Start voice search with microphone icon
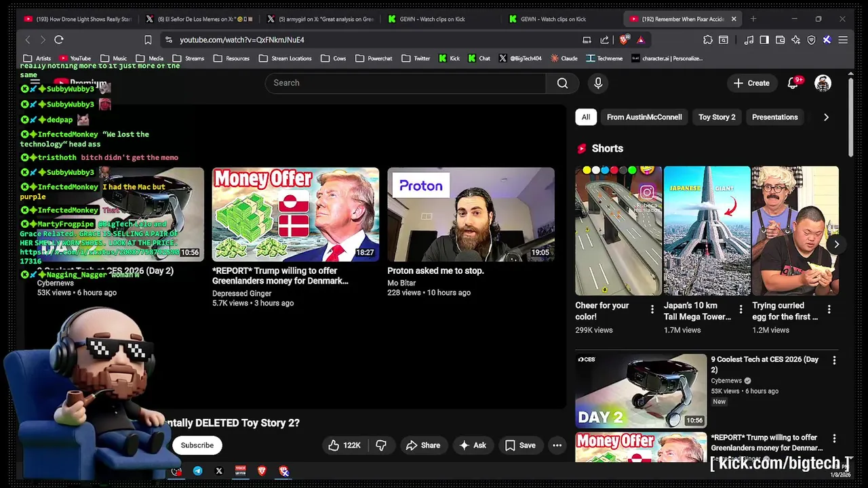This screenshot has height=488, width=868. point(598,83)
